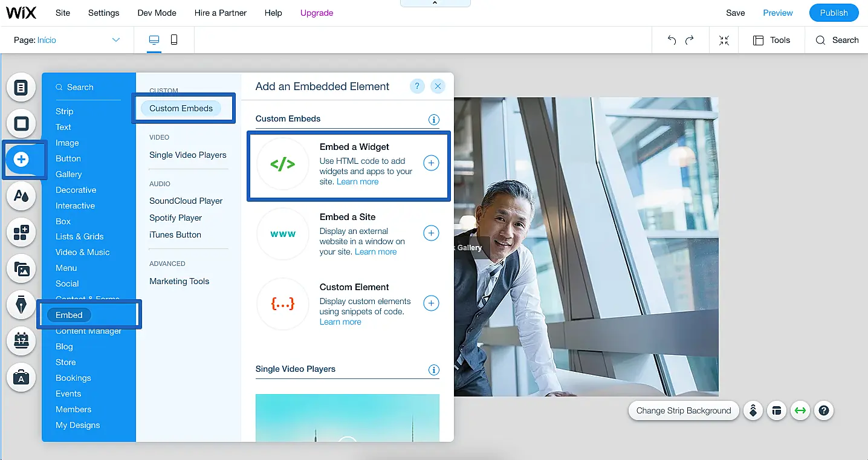Click the info icon beside Single Video Players
The height and width of the screenshot is (460, 868).
pyautogui.click(x=433, y=370)
